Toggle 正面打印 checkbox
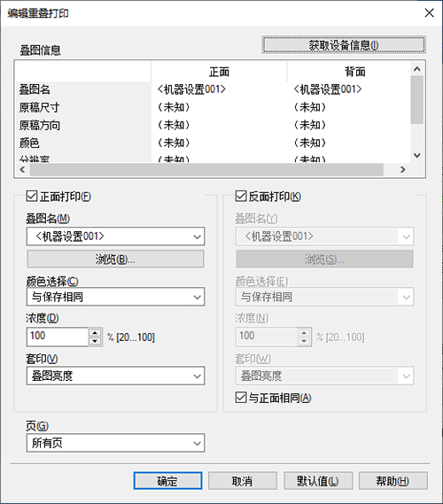 coord(32,196)
